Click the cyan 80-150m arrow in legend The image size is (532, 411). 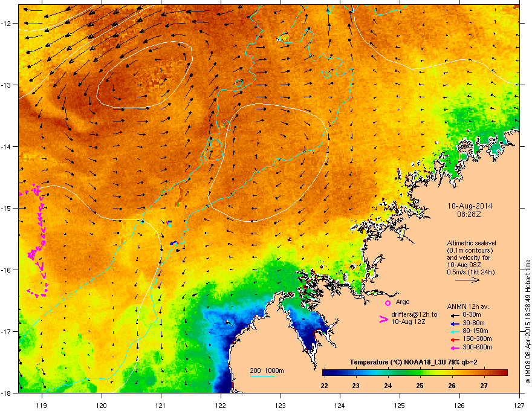(455, 331)
